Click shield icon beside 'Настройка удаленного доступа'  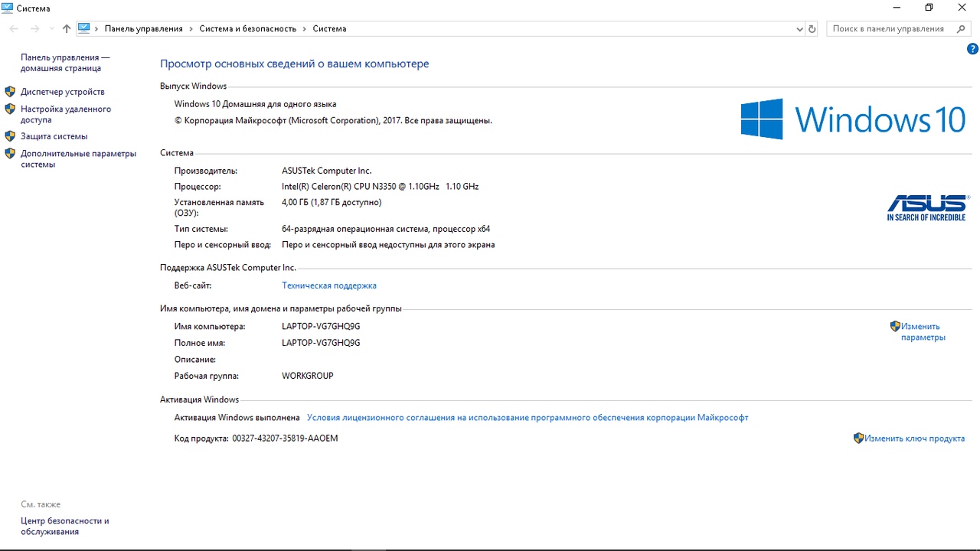pyautogui.click(x=10, y=109)
